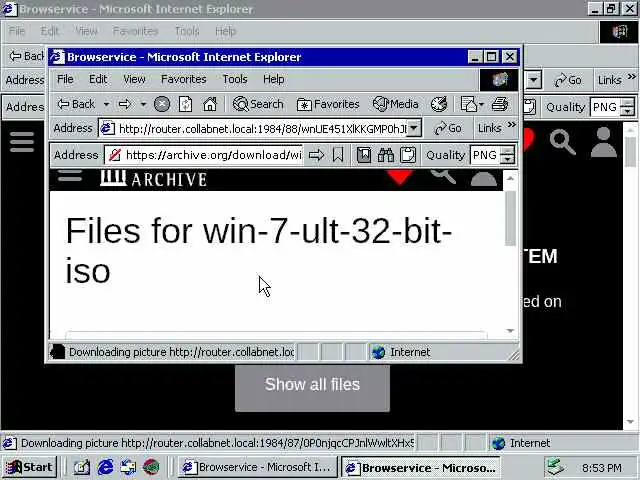
Task: Expand the Mail icon dropdown arrow
Action: [x=482, y=104]
